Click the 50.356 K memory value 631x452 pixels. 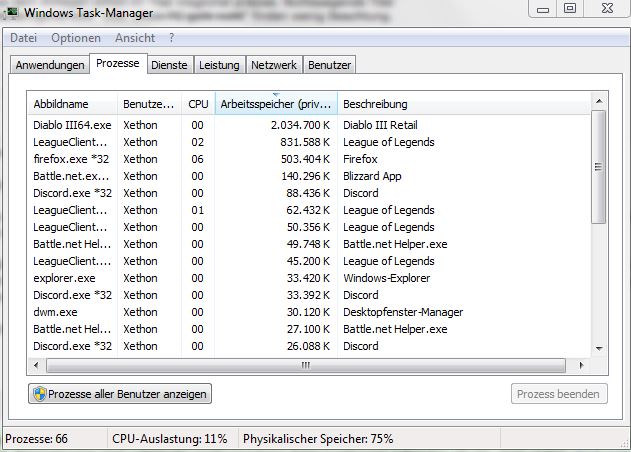[308, 227]
